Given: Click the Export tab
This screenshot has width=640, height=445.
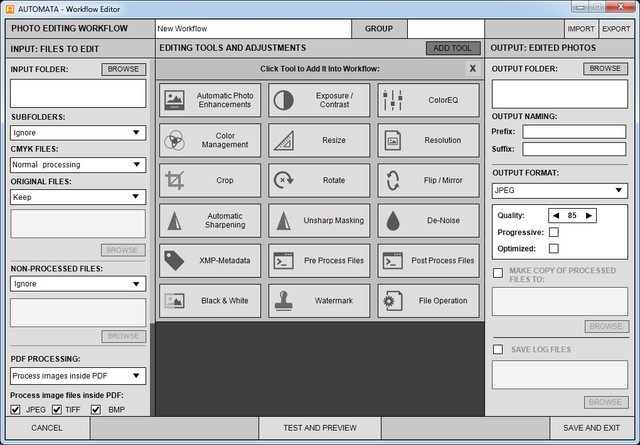Looking at the screenshot, I should (615, 29).
